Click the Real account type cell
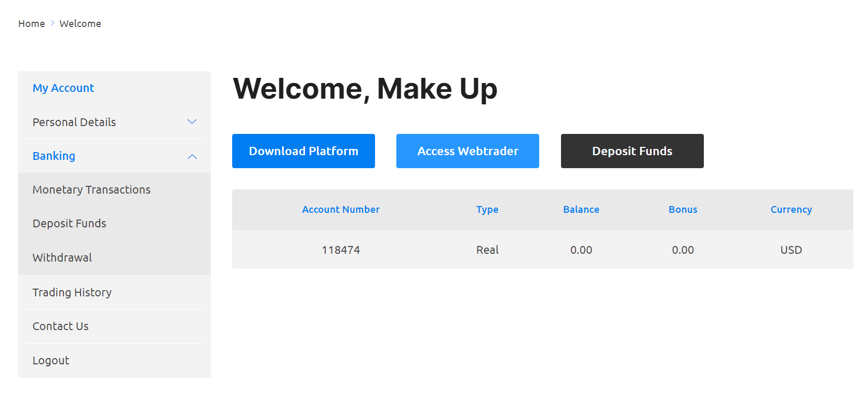 coord(487,250)
